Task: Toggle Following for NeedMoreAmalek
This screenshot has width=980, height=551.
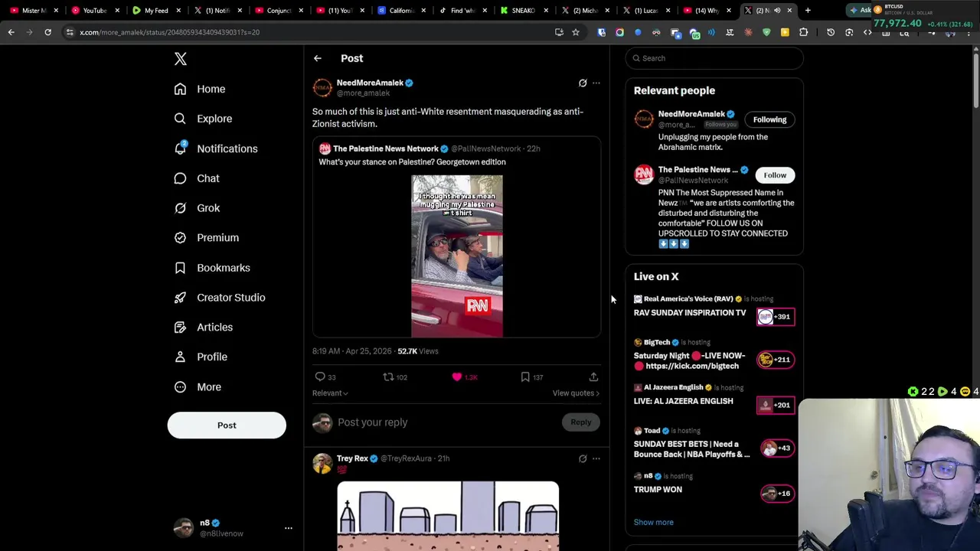Action: (769, 119)
